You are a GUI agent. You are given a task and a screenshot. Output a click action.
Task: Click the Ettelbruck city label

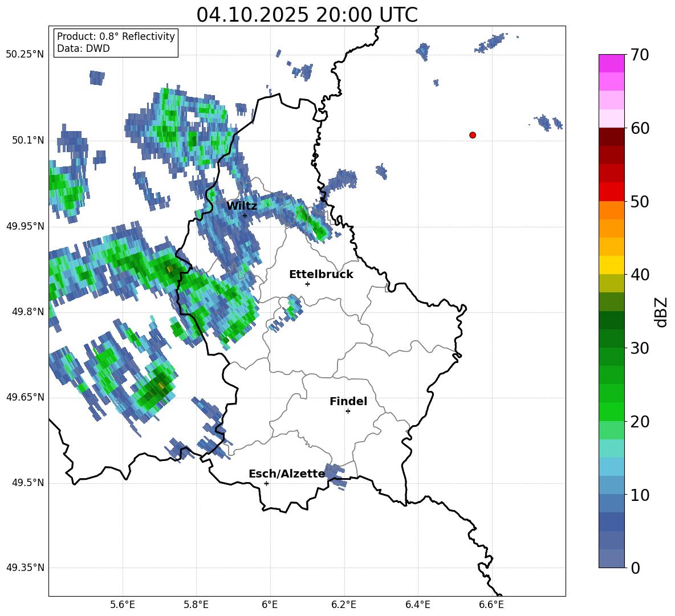tap(321, 275)
